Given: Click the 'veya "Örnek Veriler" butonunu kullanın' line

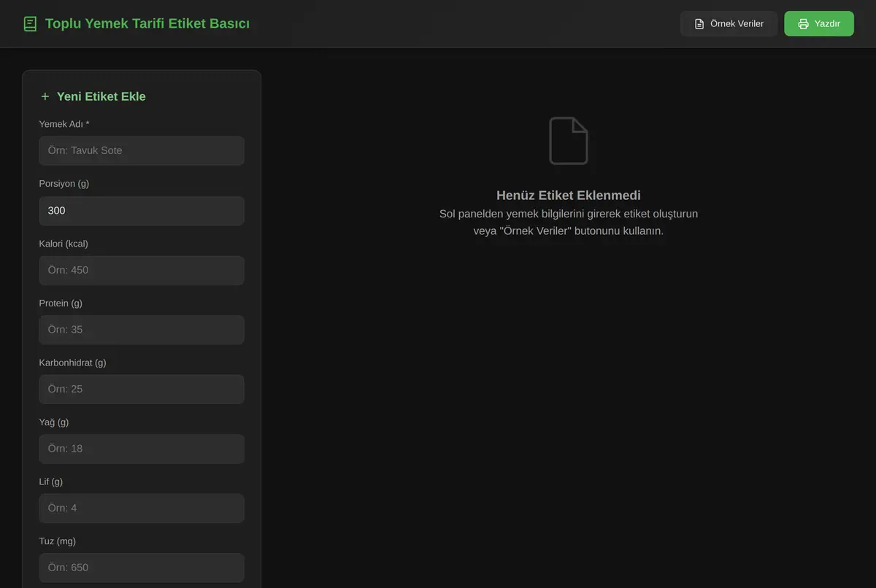Looking at the screenshot, I should click(569, 231).
